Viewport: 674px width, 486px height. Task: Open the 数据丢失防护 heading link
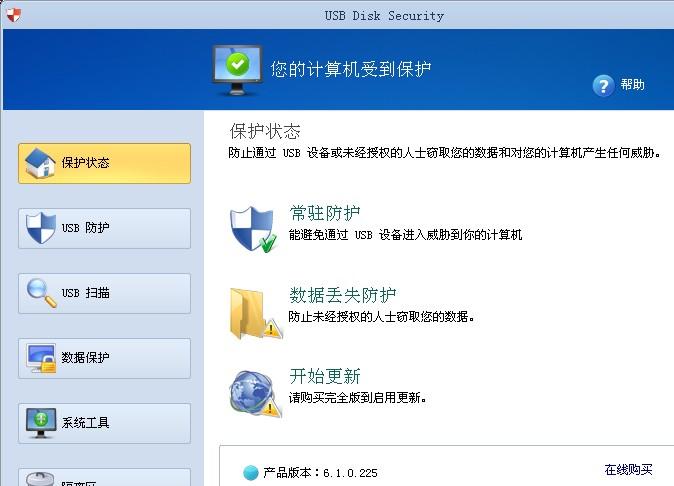[x=343, y=295]
